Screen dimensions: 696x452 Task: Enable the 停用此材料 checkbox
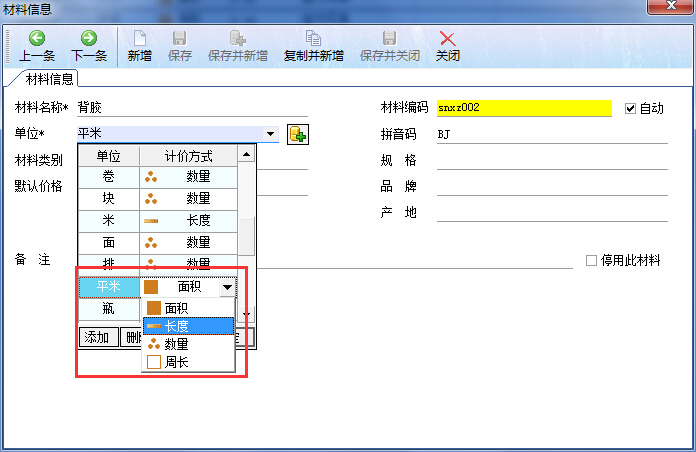click(592, 260)
